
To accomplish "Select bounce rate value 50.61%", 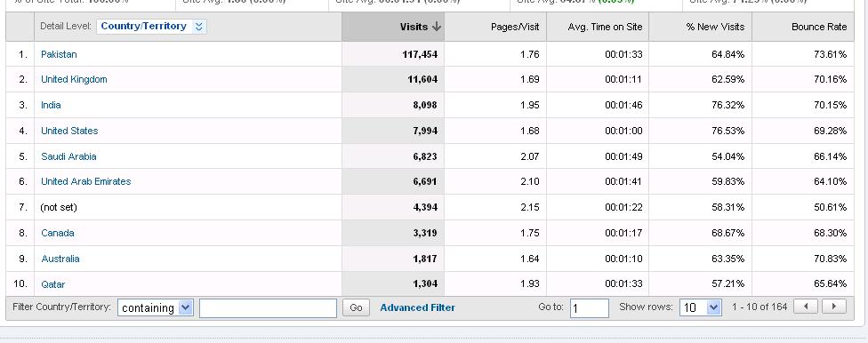I will pos(831,207).
